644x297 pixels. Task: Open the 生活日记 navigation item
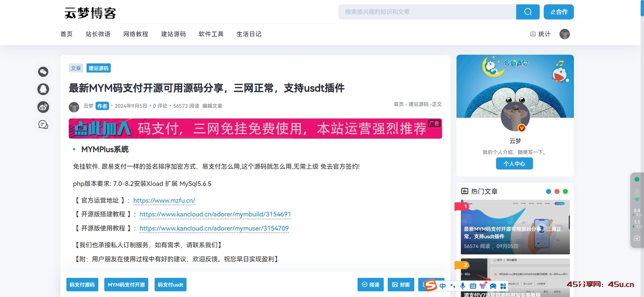point(249,34)
